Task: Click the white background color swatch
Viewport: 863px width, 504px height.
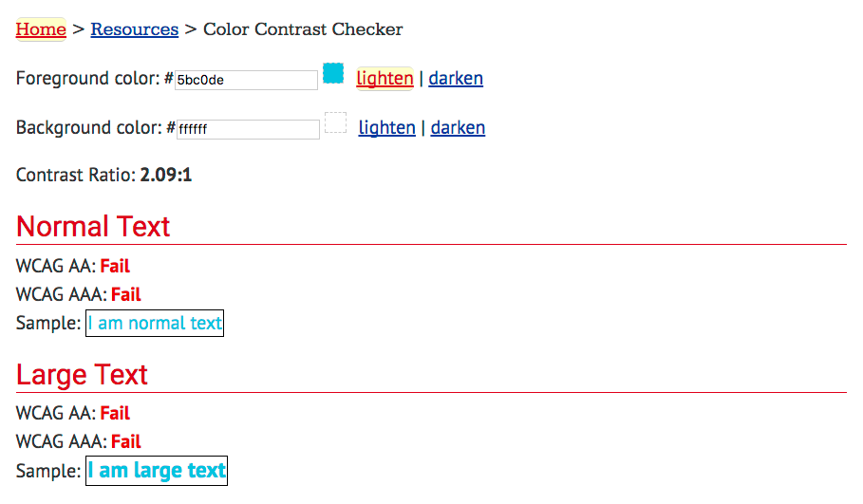Action: tap(335, 122)
